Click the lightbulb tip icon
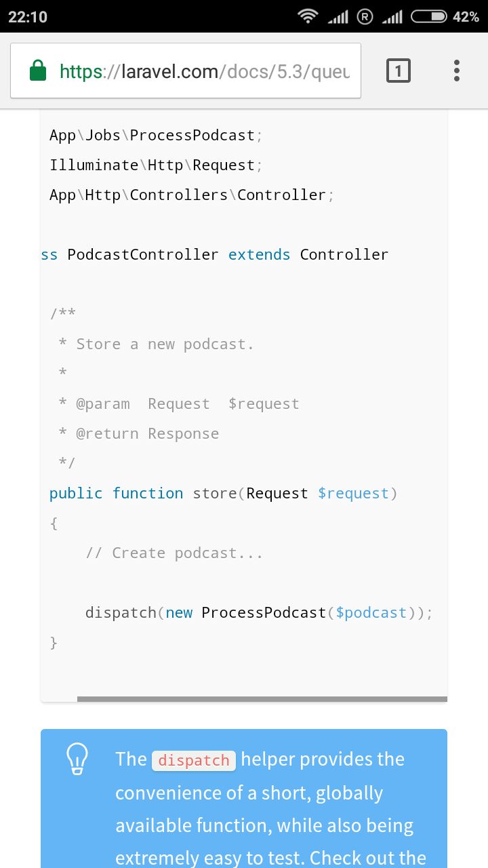 tap(77, 759)
